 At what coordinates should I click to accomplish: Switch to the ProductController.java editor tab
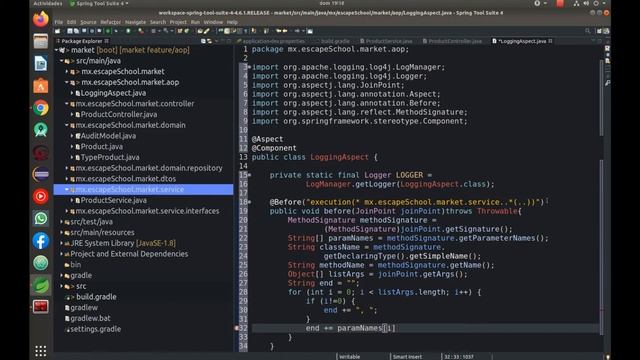[x=452, y=41]
